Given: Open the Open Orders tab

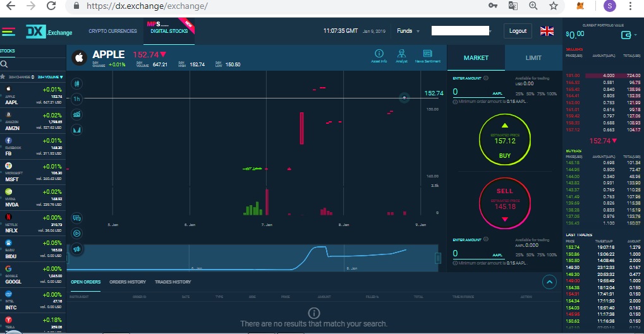Looking at the screenshot, I should (85, 282).
